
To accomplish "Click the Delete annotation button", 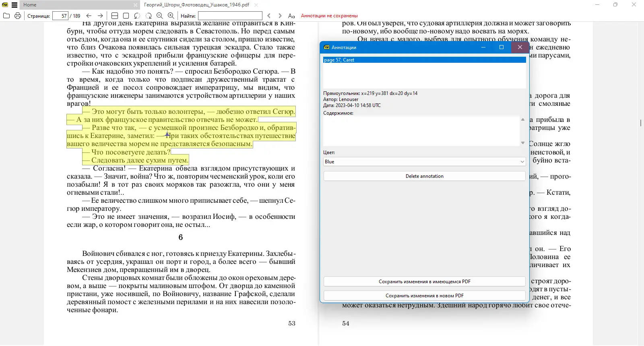I will coord(425,176).
